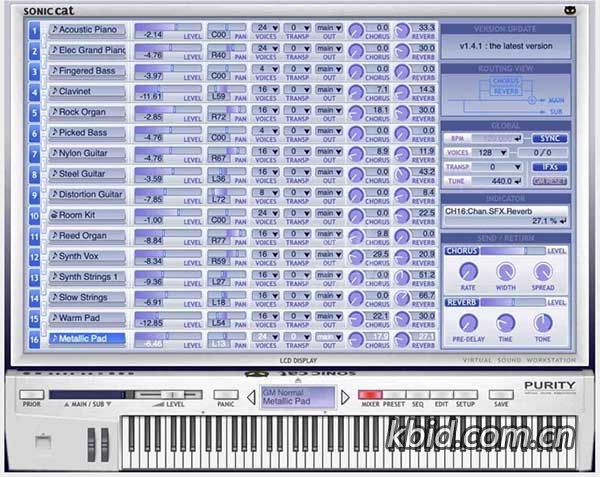Open global VOICES 128 dropdown

click(x=491, y=153)
